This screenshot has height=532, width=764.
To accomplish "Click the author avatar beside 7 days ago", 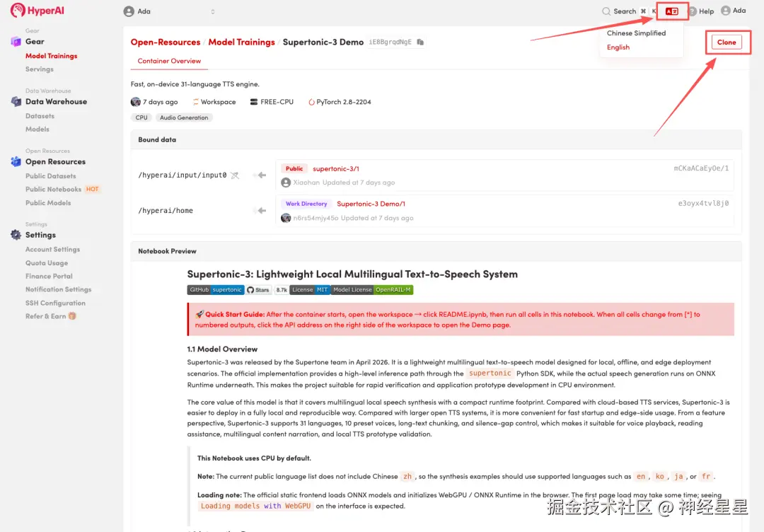I will coord(135,102).
